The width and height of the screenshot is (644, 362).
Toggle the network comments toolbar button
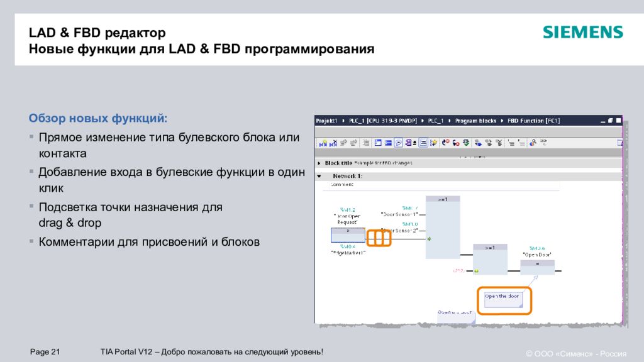click(x=423, y=143)
